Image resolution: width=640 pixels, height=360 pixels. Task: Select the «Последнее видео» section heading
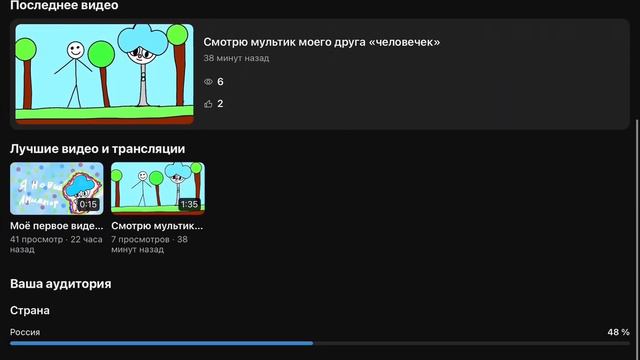tap(64, 5)
